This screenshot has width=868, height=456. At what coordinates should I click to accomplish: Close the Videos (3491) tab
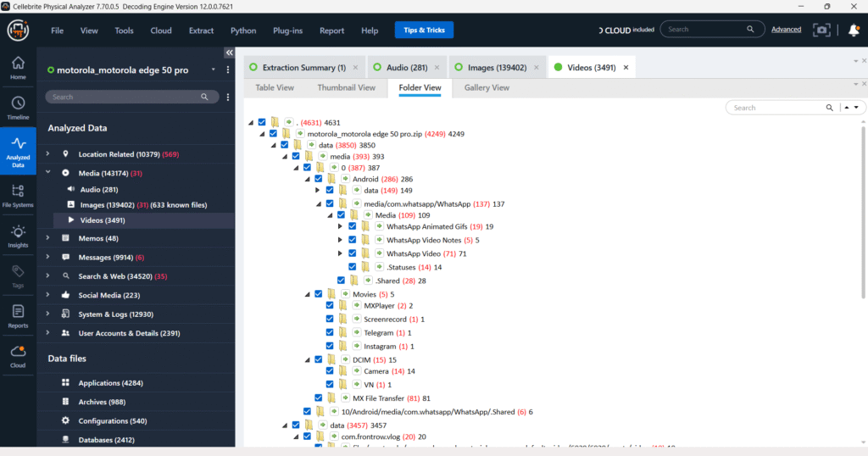tap(626, 68)
